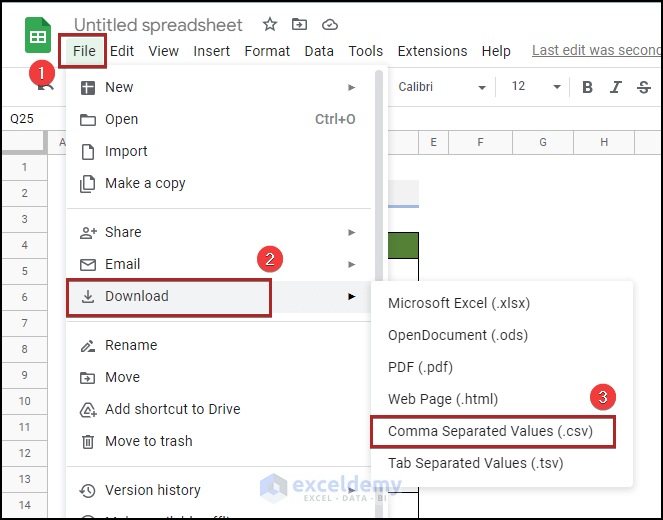Download as OpenDocument (.ods)

[x=501, y=335]
